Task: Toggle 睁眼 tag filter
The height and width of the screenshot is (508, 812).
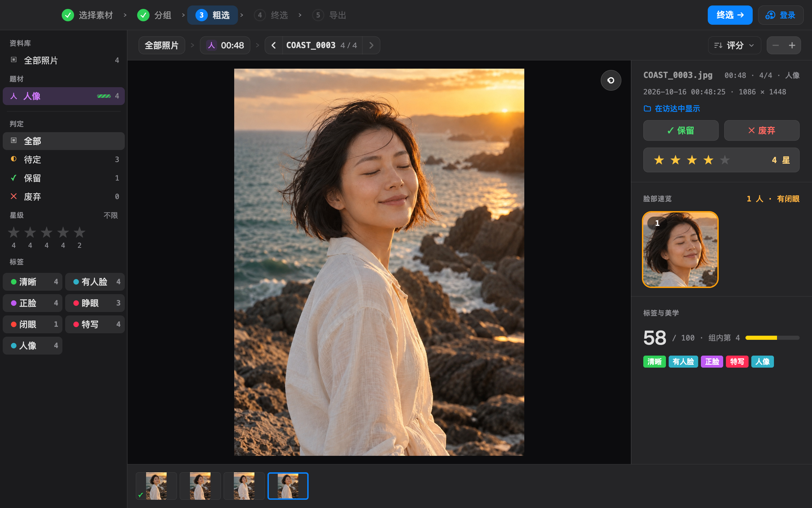Action: click(x=95, y=303)
